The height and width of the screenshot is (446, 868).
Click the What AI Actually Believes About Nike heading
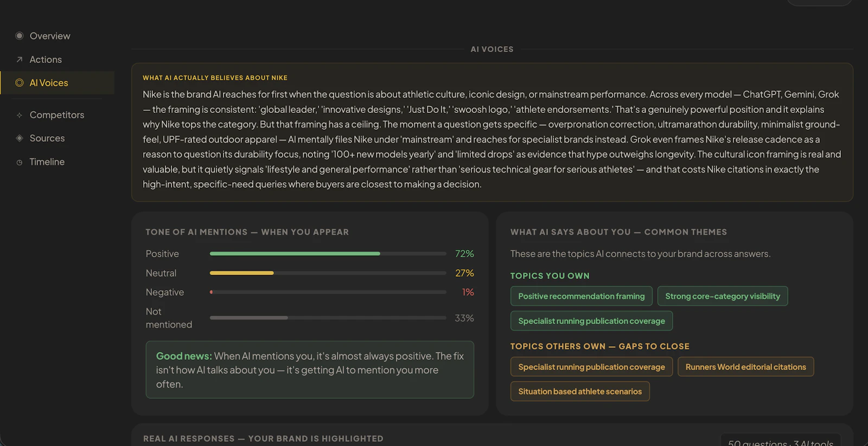[x=215, y=78]
